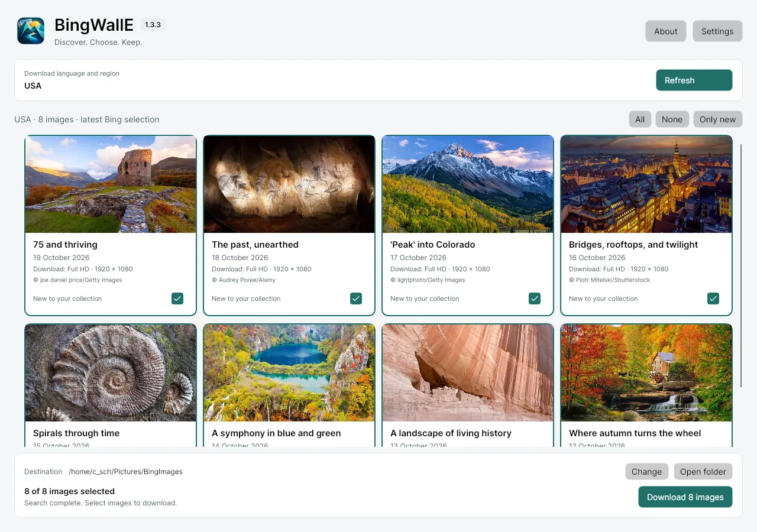
Task: Click 'Spirals through time' title
Action: click(76, 433)
